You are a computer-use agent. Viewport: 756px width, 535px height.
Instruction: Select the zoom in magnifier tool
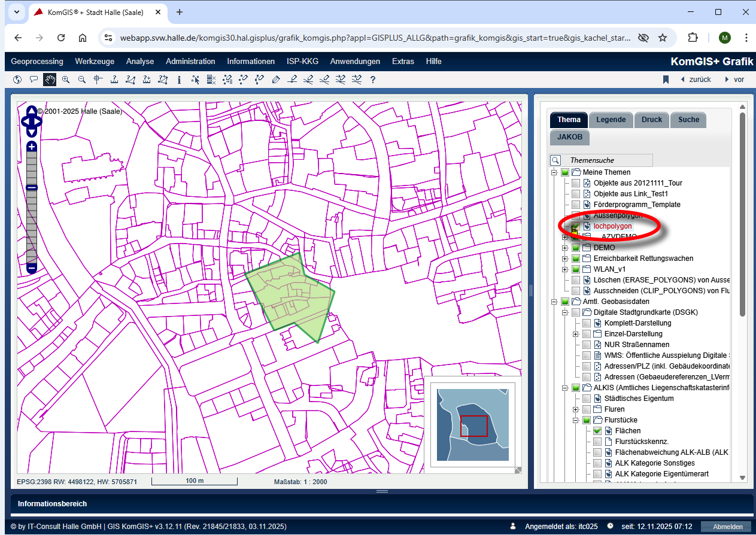click(66, 80)
